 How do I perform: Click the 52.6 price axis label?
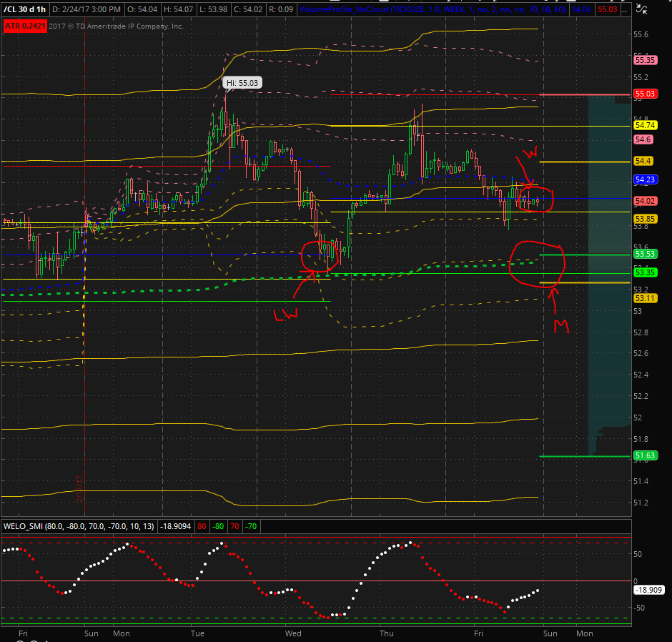pos(641,354)
